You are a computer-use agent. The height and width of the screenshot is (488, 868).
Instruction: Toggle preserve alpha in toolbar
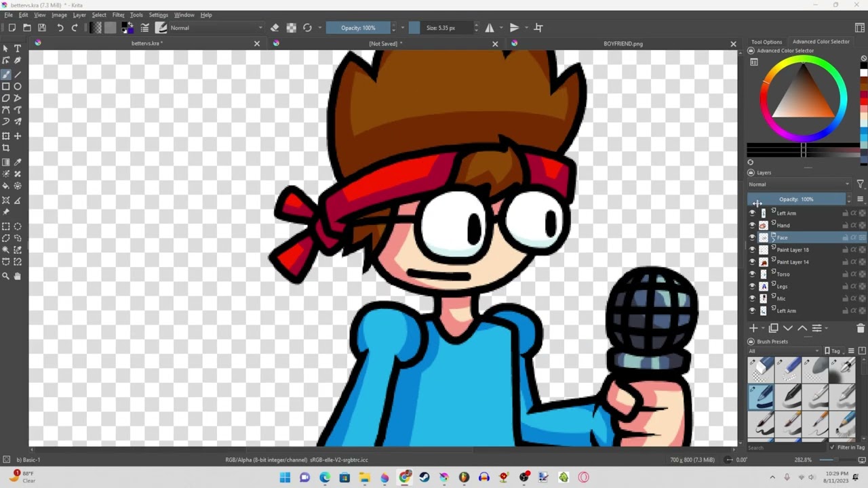point(291,28)
